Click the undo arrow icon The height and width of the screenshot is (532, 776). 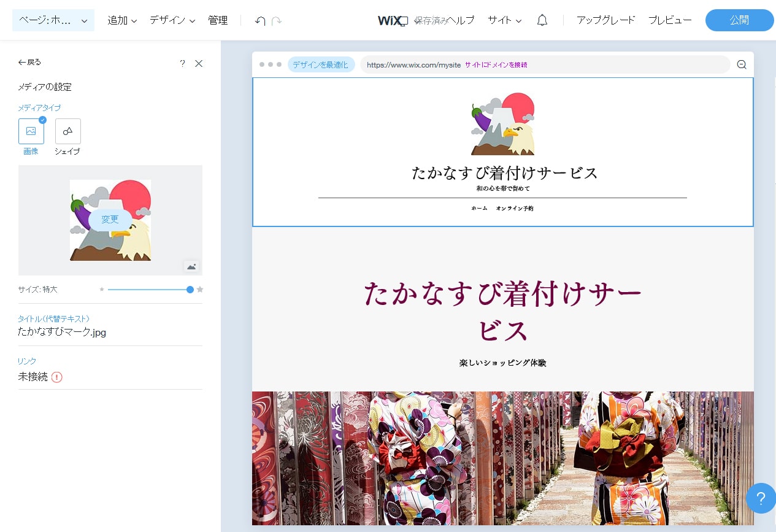tap(260, 21)
